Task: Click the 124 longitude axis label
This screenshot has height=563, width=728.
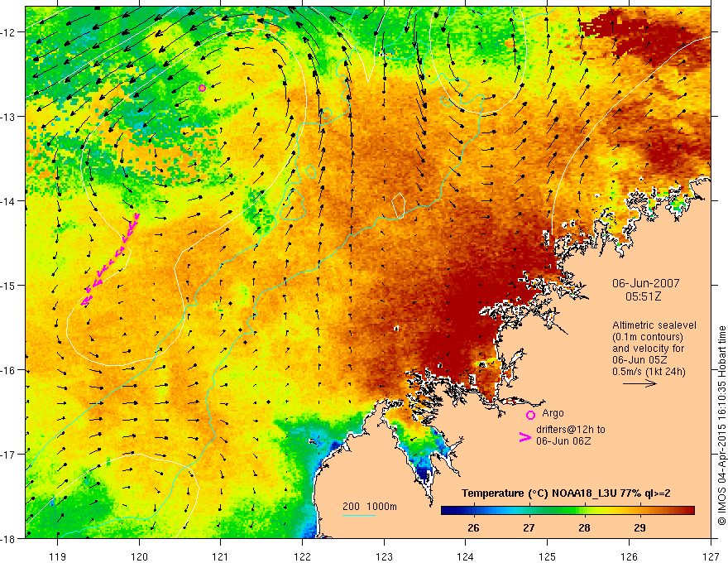Action: [466, 556]
